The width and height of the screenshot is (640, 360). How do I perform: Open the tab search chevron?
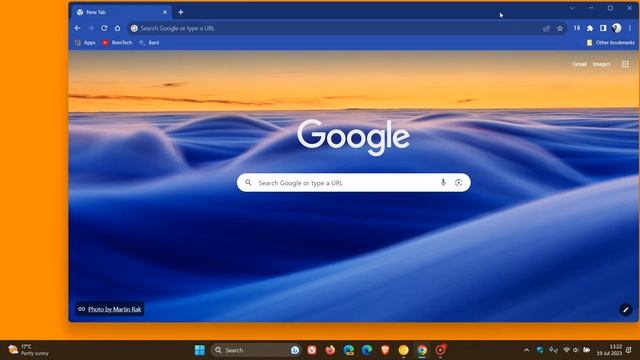[572, 8]
